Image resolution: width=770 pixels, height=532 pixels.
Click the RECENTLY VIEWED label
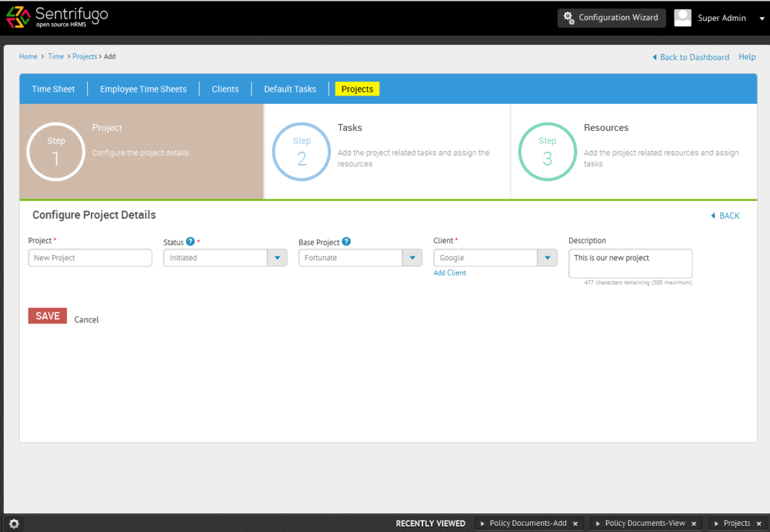click(431, 524)
